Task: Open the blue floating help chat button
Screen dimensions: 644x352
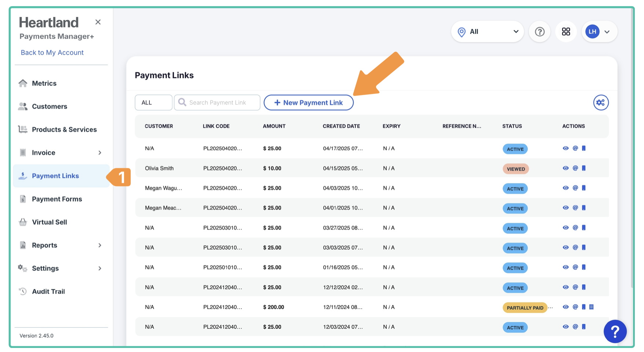Action: (x=615, y=331)
